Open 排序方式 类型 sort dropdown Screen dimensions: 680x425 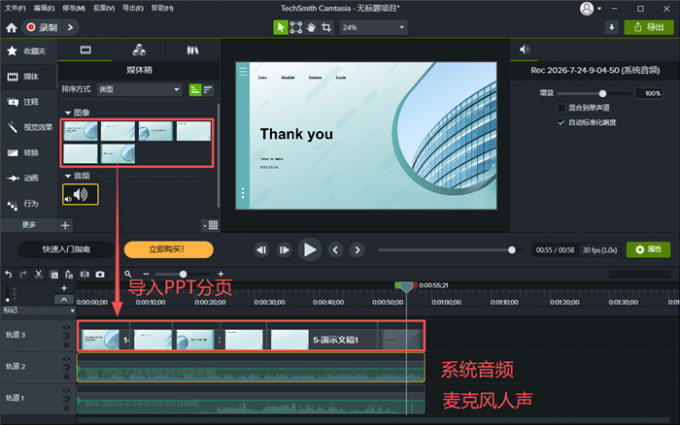pyautogui.click(x=139, y=89)
